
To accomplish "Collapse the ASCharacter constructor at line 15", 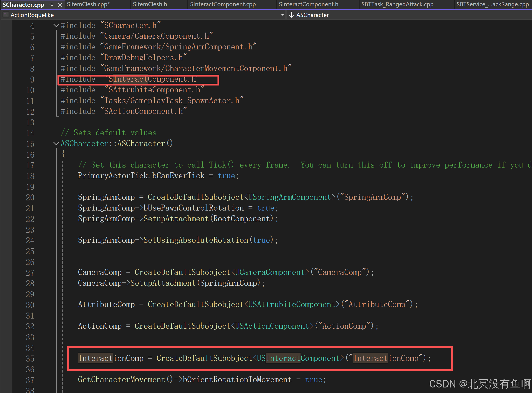I will pos(56,143).
